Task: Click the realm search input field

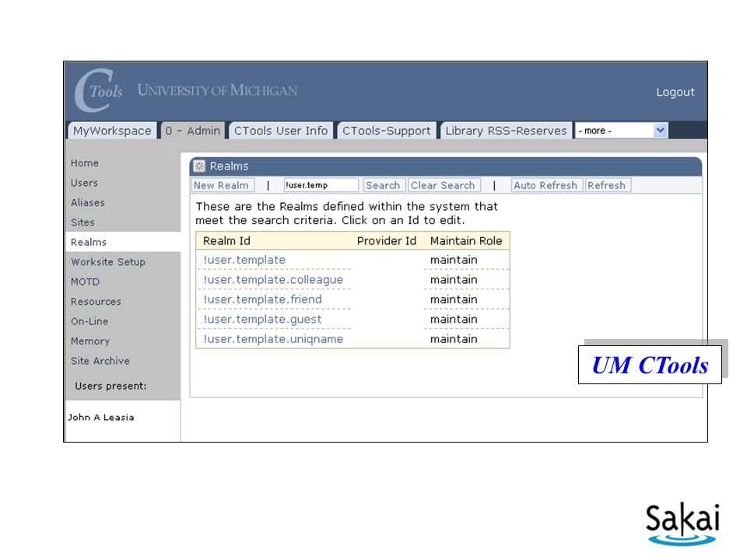Action: (321, 185)
